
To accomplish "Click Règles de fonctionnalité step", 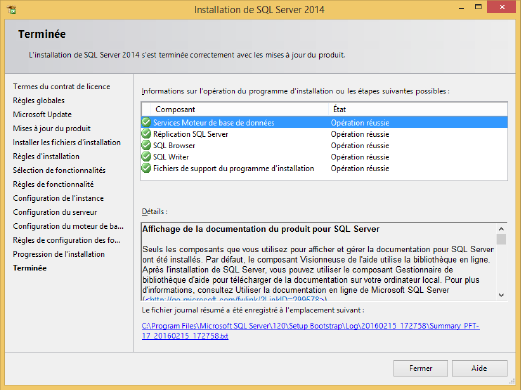I will (x=53, y=184).
